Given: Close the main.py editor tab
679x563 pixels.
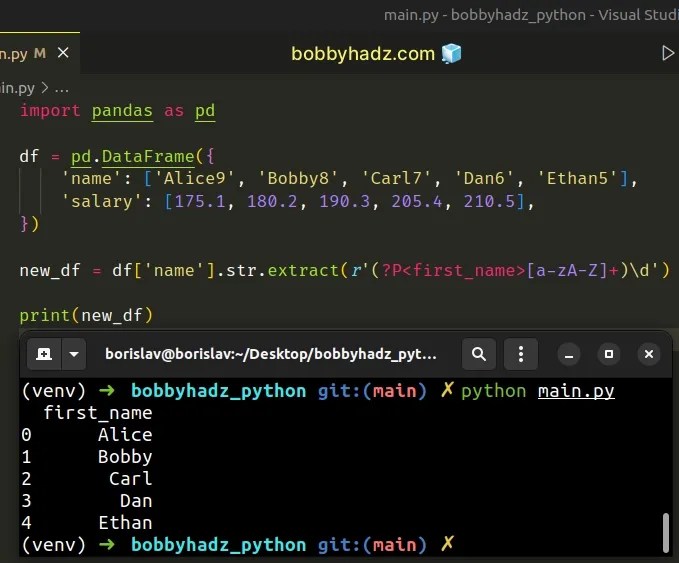Looking at the screenshot, I should click(63, 53).
